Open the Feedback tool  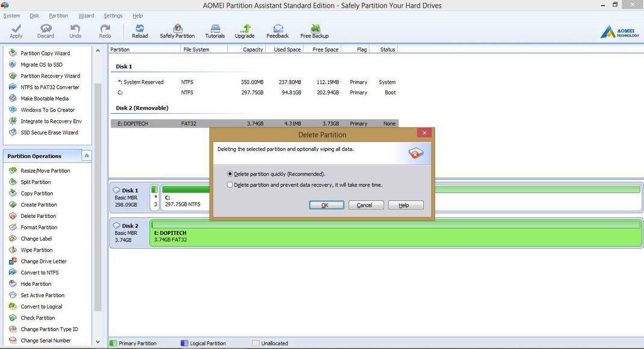coord(277,30)
